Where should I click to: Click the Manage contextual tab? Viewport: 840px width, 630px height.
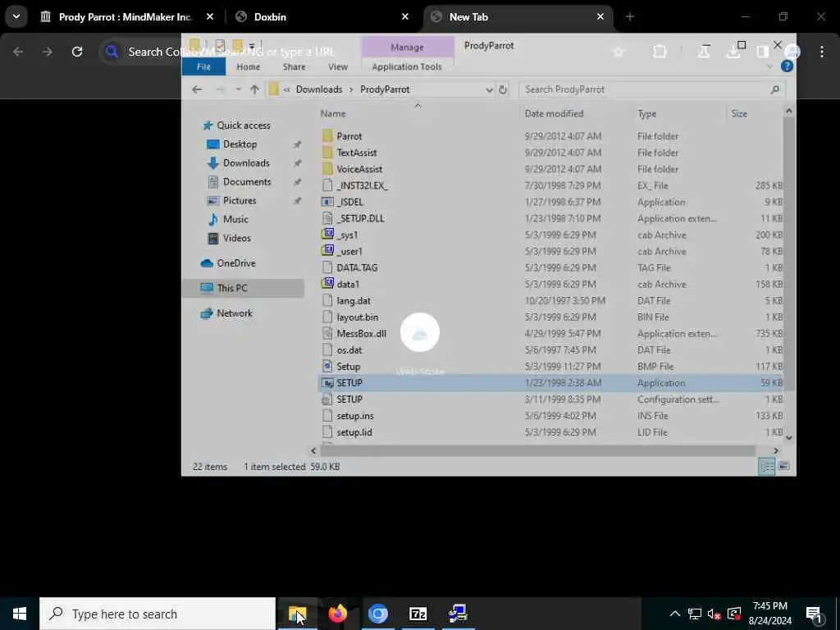click(407, 47)
